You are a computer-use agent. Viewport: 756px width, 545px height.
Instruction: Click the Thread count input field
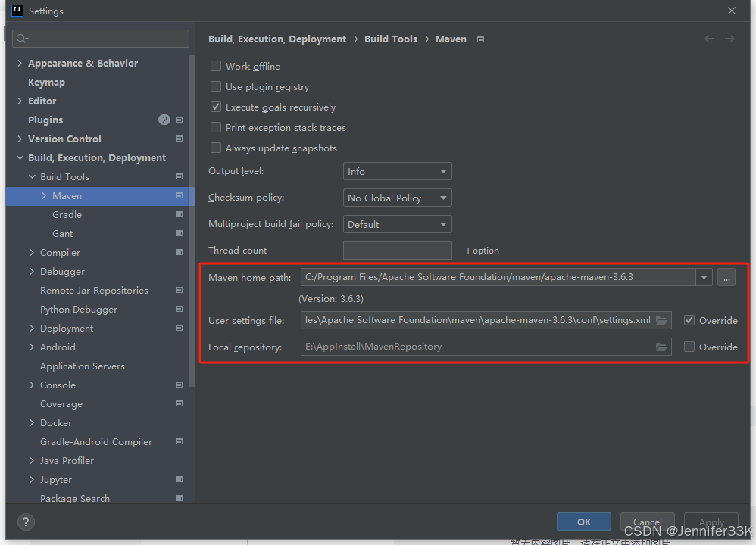(x=397, y=251)
